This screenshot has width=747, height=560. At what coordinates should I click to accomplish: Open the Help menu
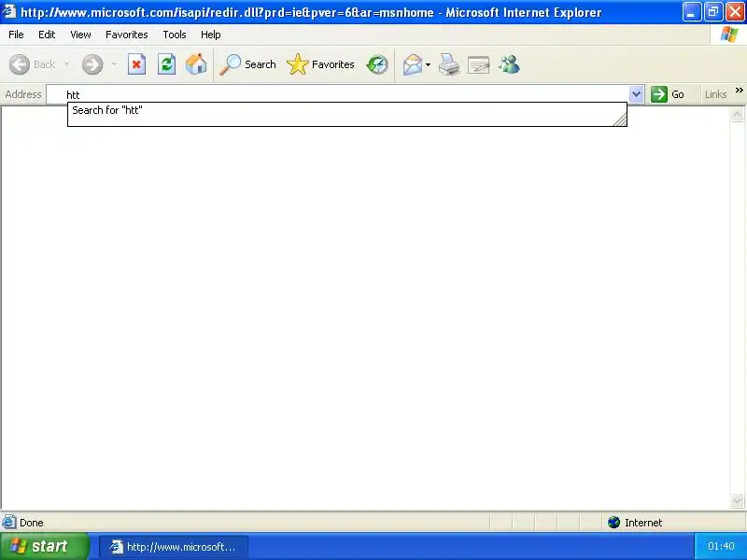(211, 35)
